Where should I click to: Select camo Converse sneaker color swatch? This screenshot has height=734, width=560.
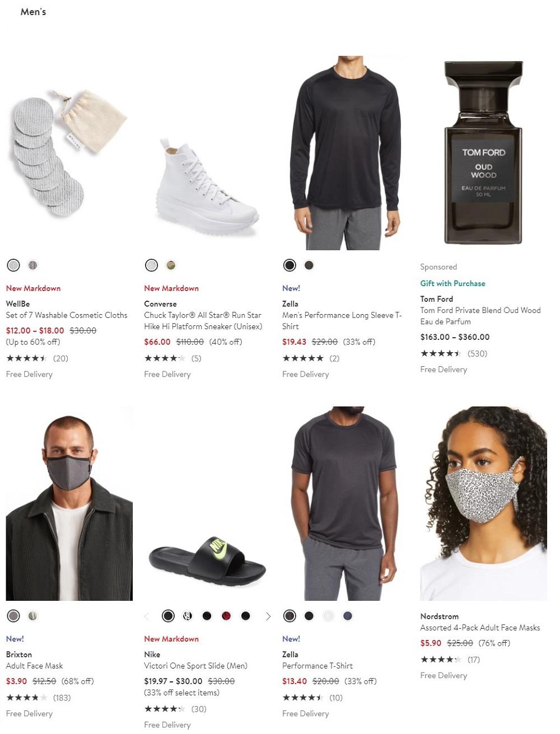click(x=171, y=265)
